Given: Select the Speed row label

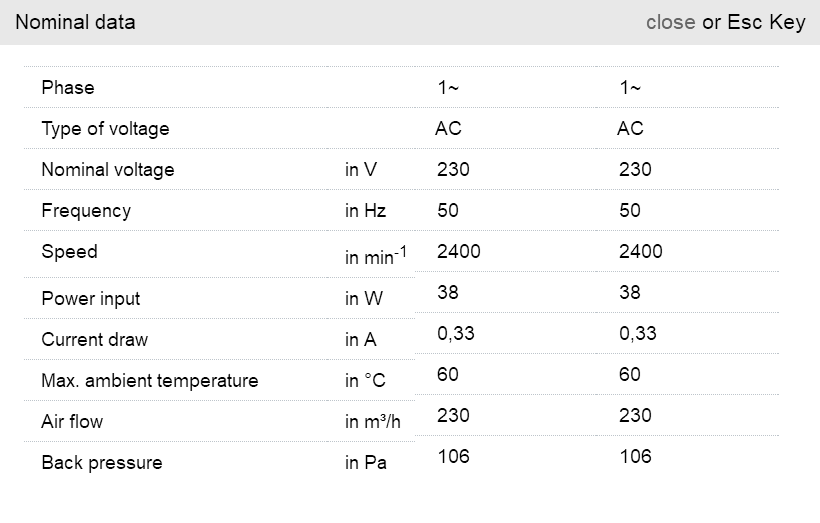Looking at the screenshot, I should pyautogui.click(x=69, y=252).
